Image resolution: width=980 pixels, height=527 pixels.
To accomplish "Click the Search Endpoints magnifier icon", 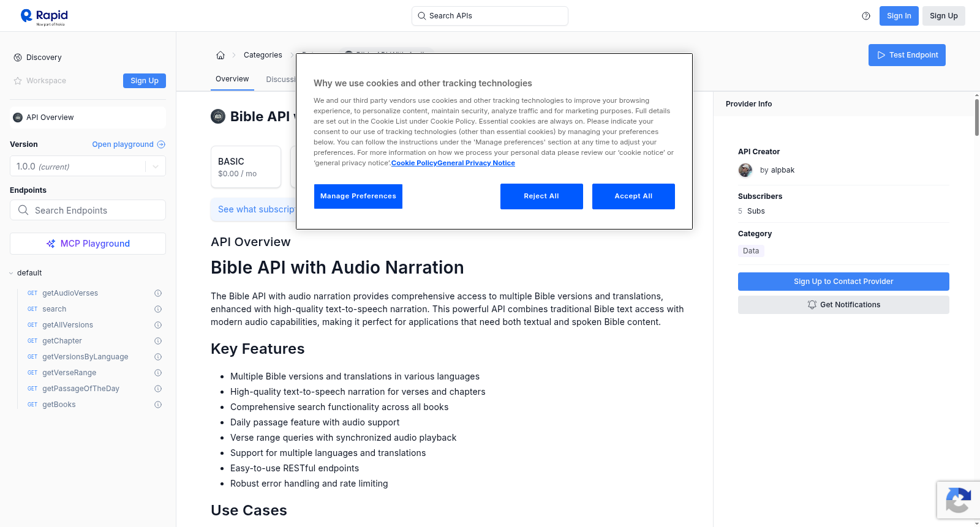I will click(x=23, y=210).
